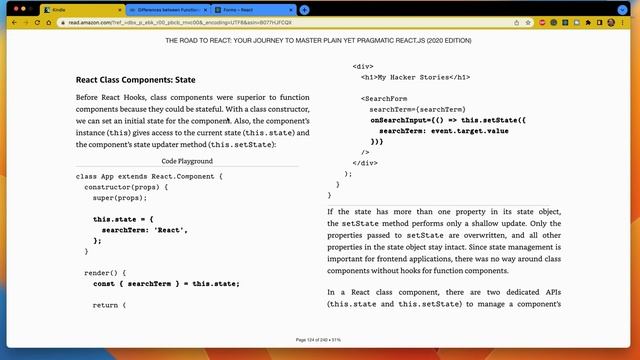Click the 'return (' code line
This screenshot has width=640, height=360.
(109, 305)
